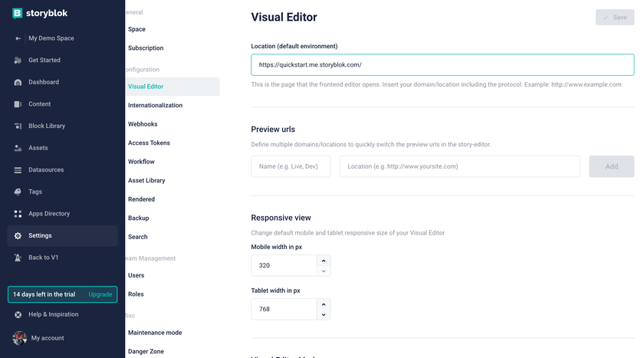The height and width of the screenshot is (358, 644).
Task: Click the Tags icon
Action: (x=18, y=192)
